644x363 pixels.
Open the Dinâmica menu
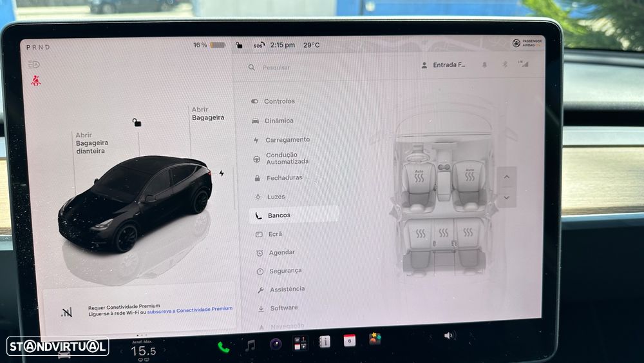[x=272, y=121]
